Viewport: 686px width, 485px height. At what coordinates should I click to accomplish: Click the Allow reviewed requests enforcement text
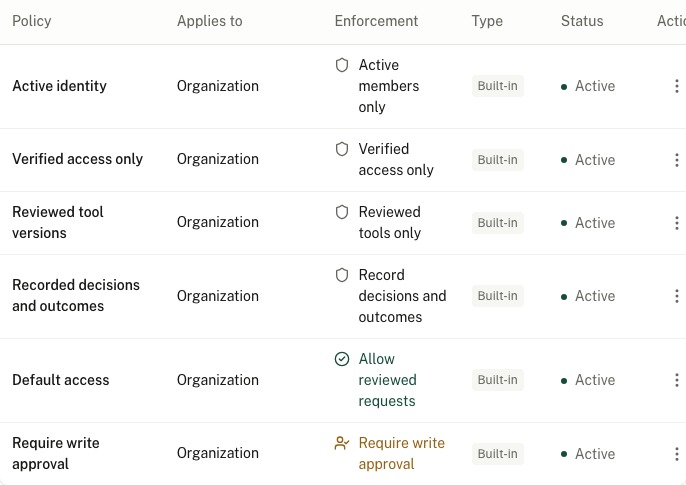(388, 380)
